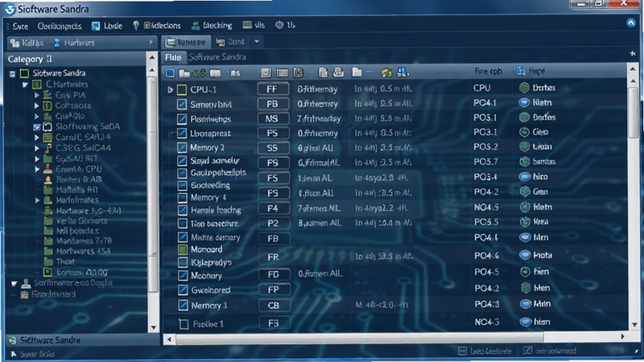This screenshot has width=644, height=362.
Task: Click the horizontal scrollbar right arrow
Action: pyautogui.click(x=622, y=336)
